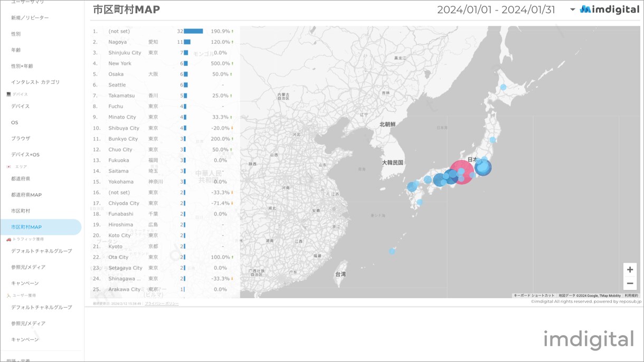The width and height of the screenshot is (644, 362).
Task: Click the imdigital logo in the header
Action: coord(610,9)
